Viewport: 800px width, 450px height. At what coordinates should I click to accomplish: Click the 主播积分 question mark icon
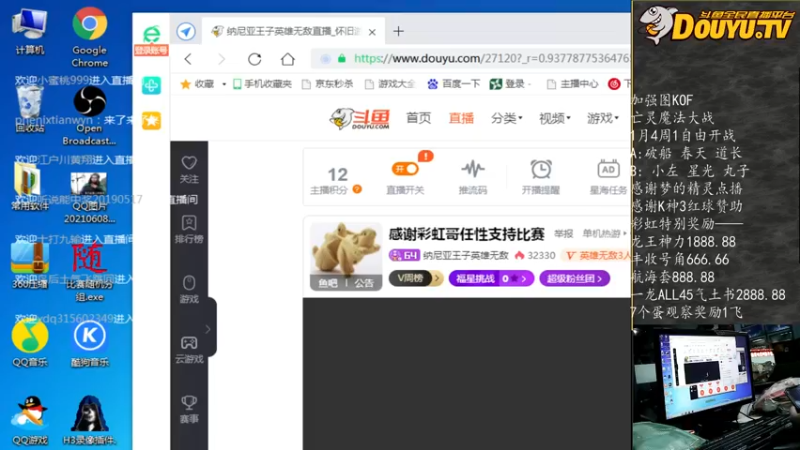tap(357, 189)
